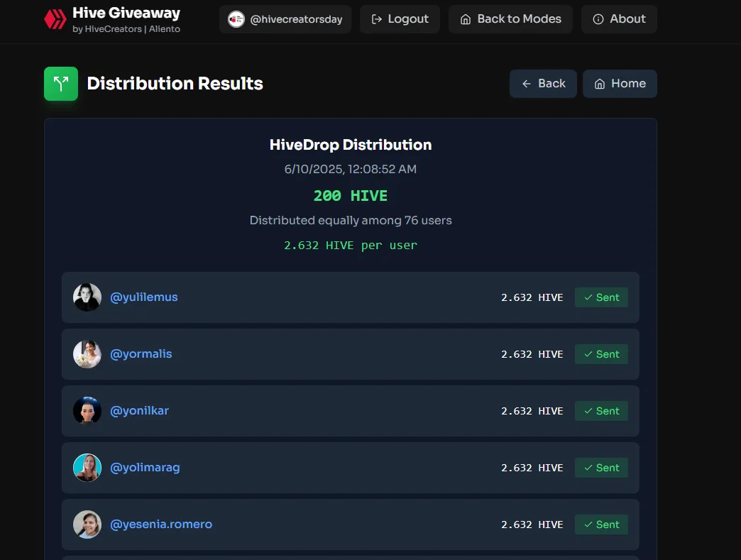Return to Home
Image resolution: width=741 pixels, height=560 pixels.
pos(620,84)
